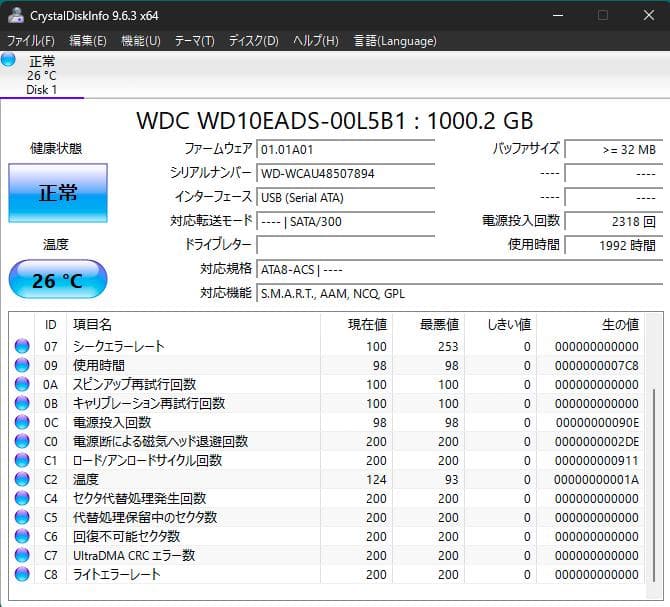
Task: Click the しきい値 column header
Action: tap(500, 325)
